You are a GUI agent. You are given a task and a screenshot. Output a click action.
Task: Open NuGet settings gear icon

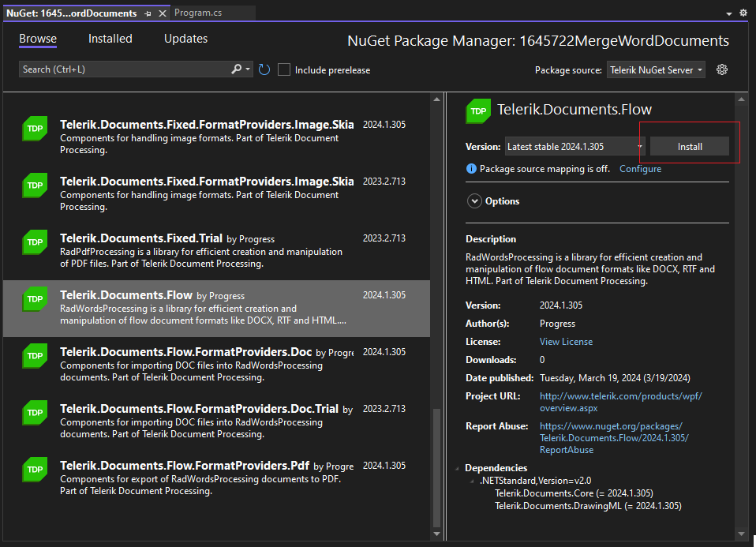pyautogui.click(x=721, y=69)
